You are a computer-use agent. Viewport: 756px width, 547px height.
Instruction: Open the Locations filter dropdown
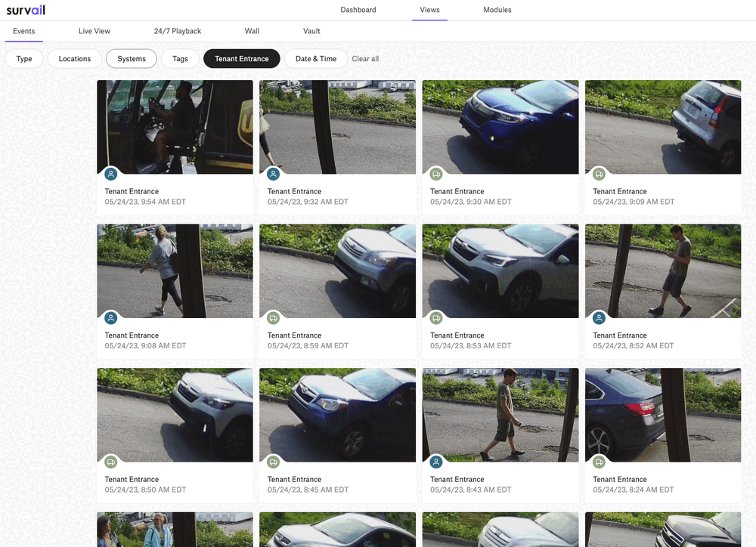75,59
